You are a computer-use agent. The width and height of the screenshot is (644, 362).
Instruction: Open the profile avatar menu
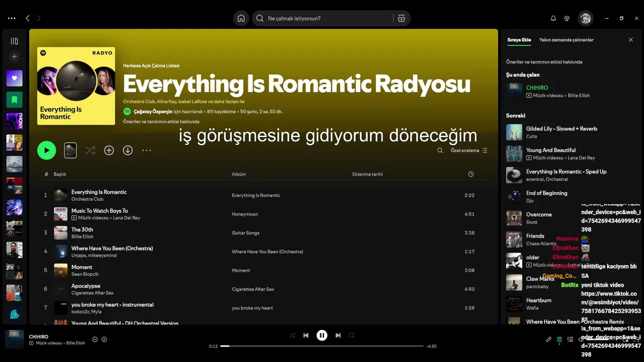[x=586, y=18]
